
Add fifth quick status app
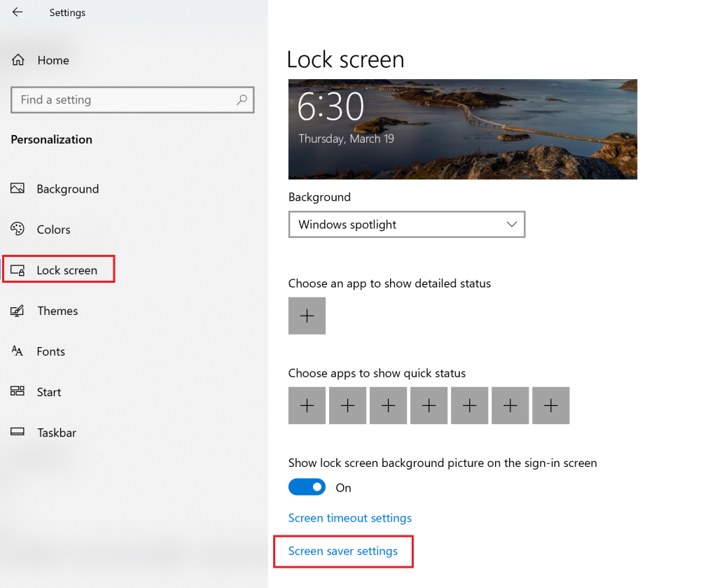point(470,405)
